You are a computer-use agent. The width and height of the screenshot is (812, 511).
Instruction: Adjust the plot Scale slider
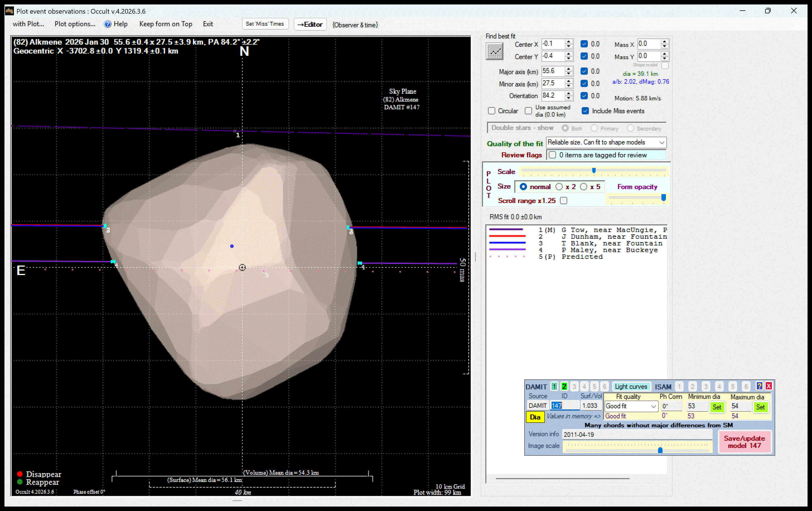click(x=594, y=171)
